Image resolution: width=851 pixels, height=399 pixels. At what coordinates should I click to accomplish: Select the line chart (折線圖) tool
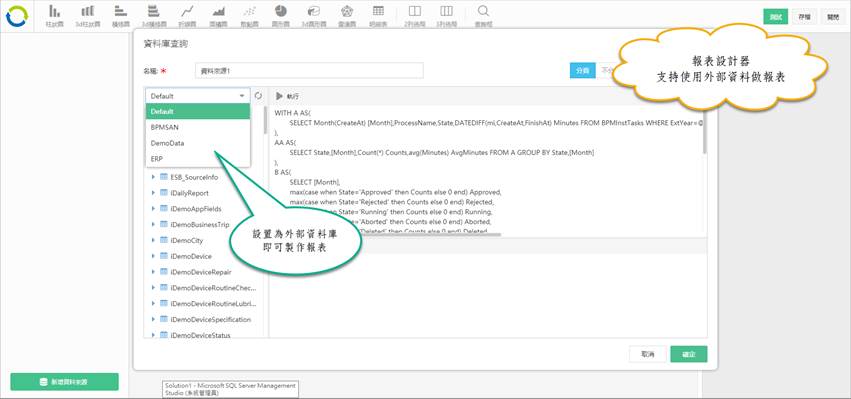(187, 16)
